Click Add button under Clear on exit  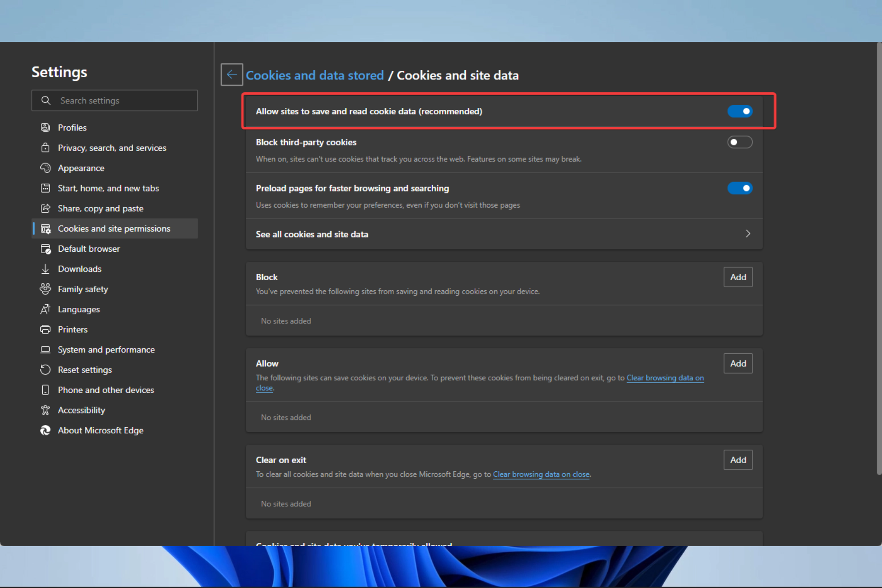(738, 459)
